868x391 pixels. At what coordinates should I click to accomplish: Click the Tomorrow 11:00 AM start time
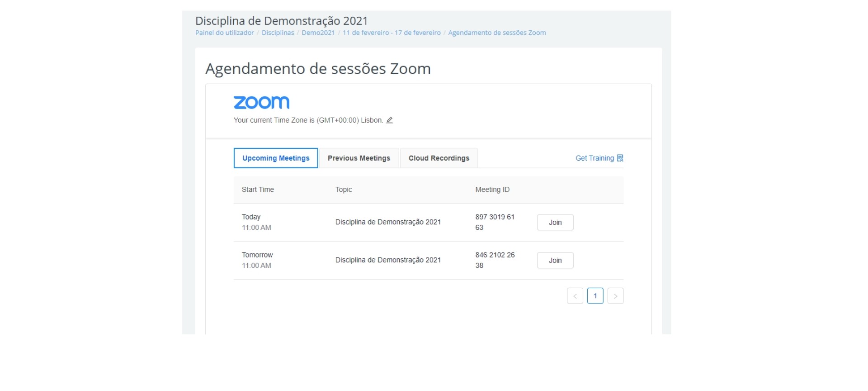(257, 260)
